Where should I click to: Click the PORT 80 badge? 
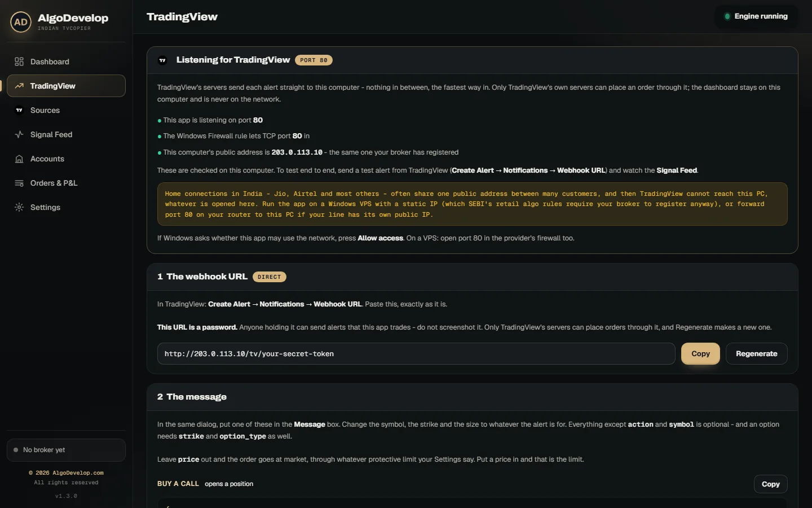(x=314, y=60)
